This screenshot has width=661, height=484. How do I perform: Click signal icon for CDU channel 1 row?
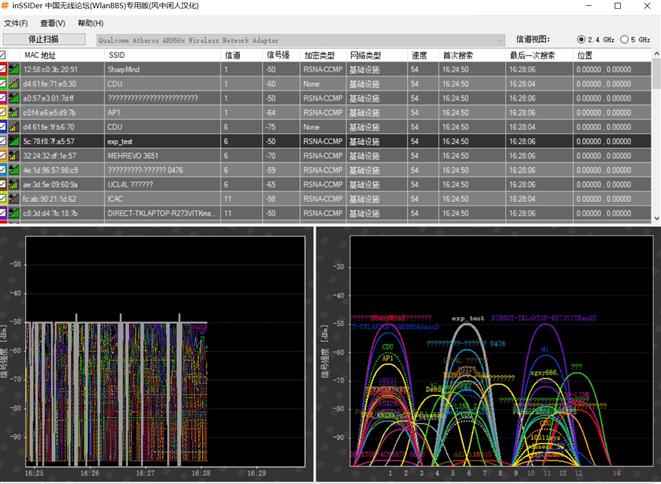pyautogui.click(x=14, y=83)
